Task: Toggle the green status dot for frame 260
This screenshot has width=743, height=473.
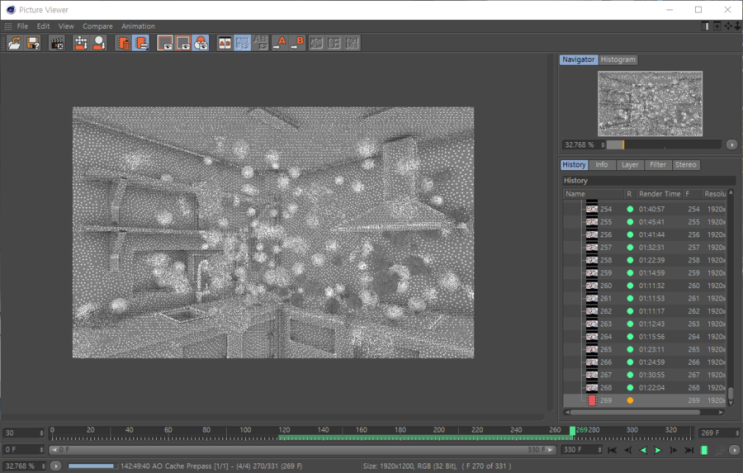Action: click(630, 285)
